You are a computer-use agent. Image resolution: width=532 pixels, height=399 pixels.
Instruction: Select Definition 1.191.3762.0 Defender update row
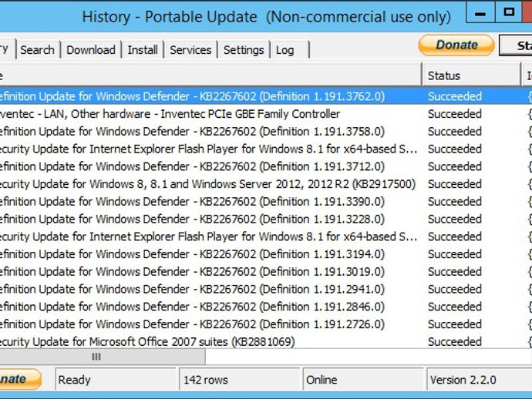(x=193, y=96)
